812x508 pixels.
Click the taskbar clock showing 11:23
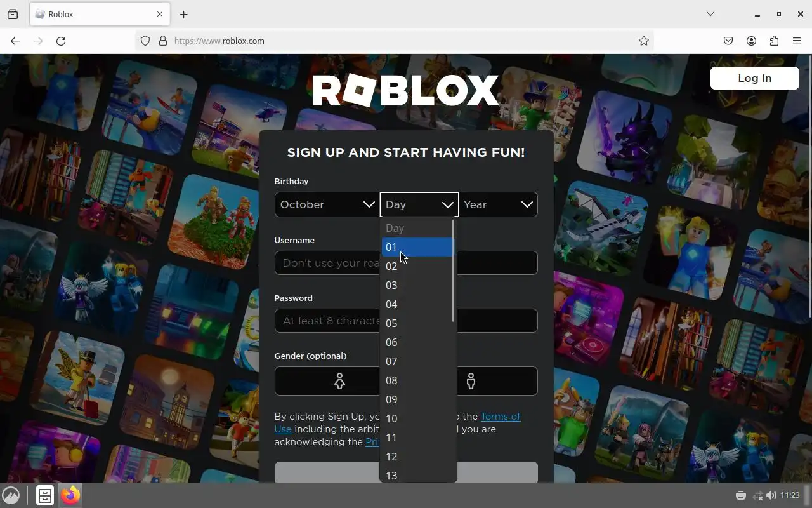(790, 495)
